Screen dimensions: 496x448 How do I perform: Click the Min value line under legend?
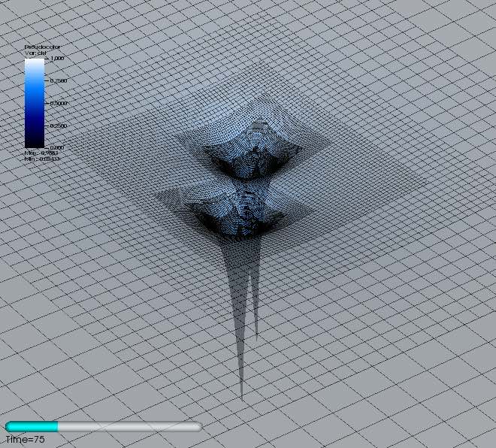[42, 159]
